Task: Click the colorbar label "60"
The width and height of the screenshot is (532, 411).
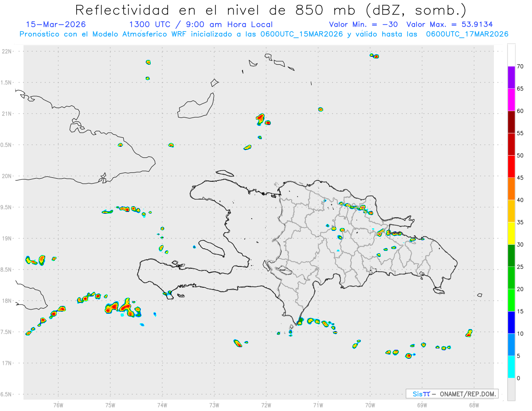Action: [x=520, y=111]
